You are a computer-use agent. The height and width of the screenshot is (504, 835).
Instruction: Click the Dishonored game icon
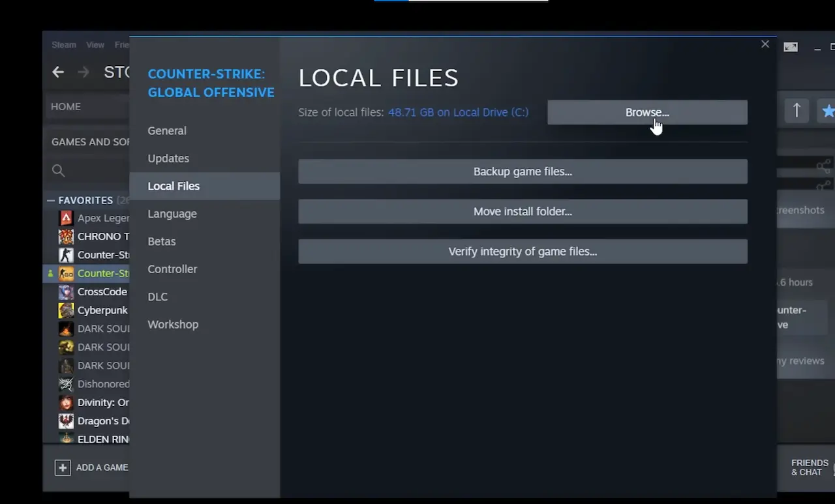pyautogui.click(x=66, y=384)
